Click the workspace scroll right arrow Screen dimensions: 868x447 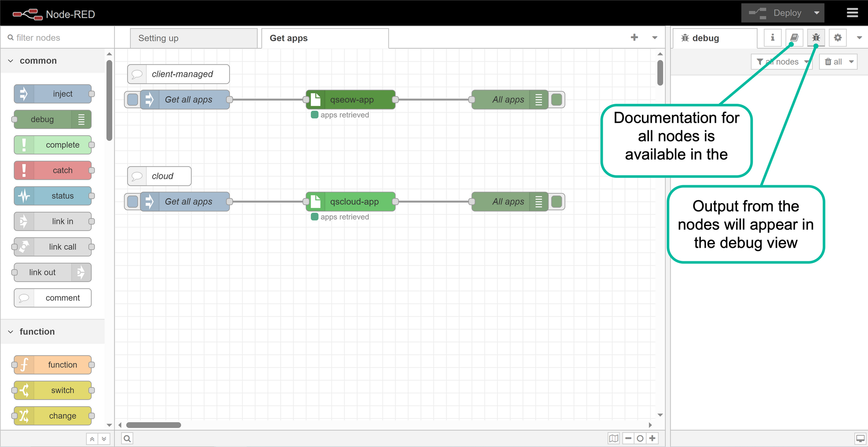[x=650, y=425]
